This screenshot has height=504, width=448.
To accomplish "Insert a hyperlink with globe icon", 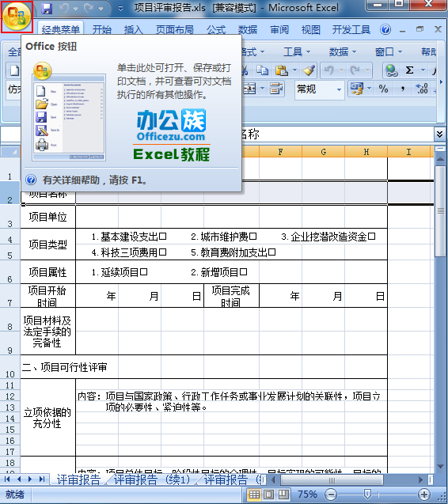I will click(391, 70).
